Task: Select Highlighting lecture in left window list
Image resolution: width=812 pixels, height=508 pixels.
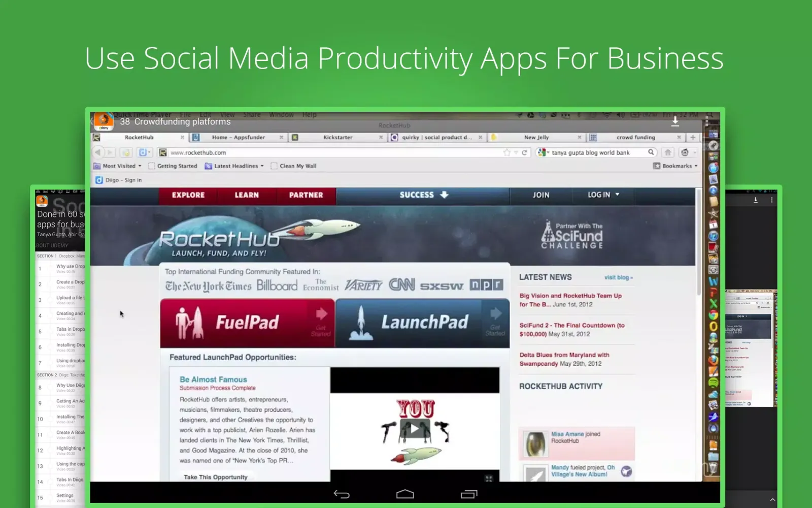Action: 61,450
